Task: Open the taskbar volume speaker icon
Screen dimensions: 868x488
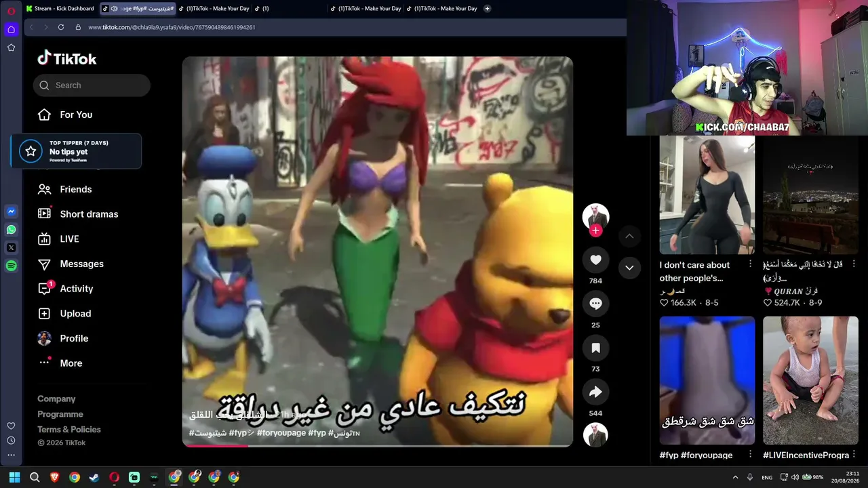Action: click(x=795, y=477)
